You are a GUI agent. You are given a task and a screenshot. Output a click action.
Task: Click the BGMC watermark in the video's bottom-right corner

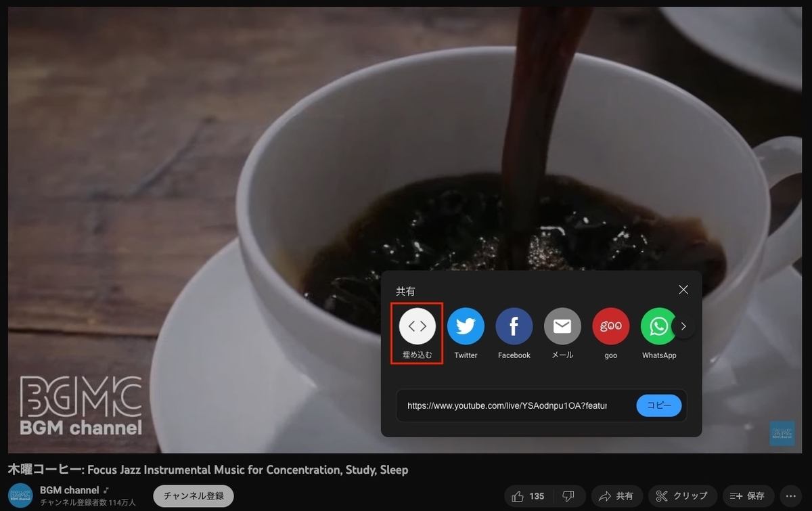click(x=782, y=433)
